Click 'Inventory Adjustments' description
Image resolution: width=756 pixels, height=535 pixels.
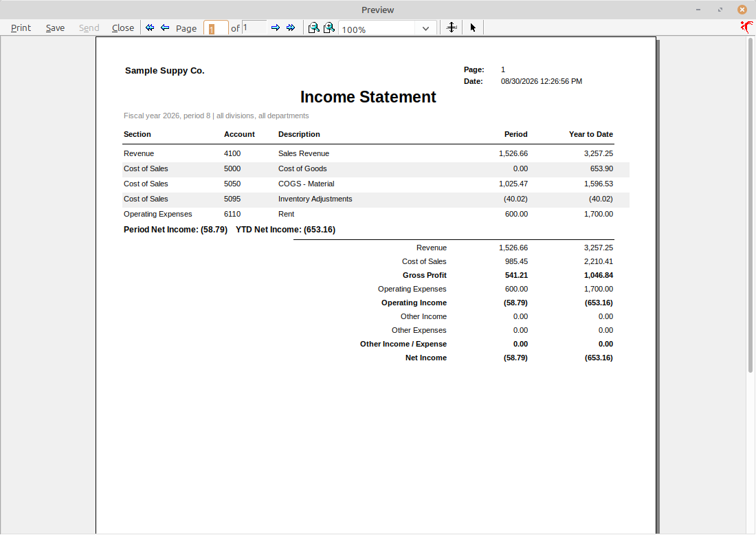pos(315,199)
